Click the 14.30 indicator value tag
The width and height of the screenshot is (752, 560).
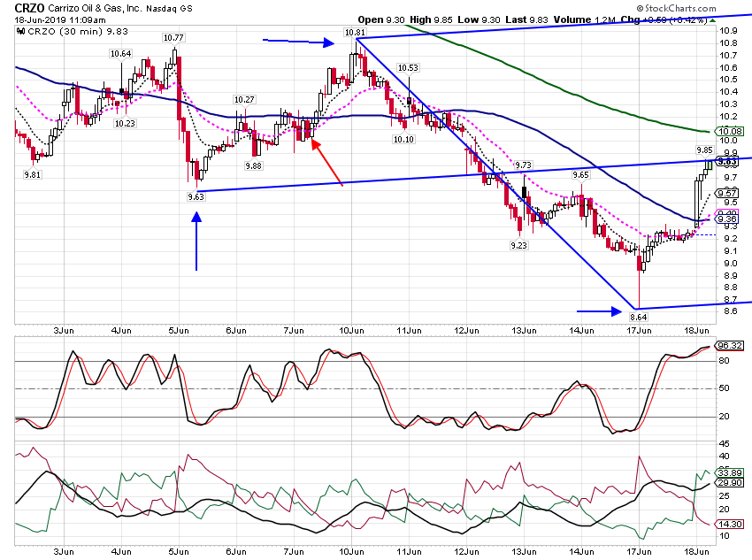point(730,524)
